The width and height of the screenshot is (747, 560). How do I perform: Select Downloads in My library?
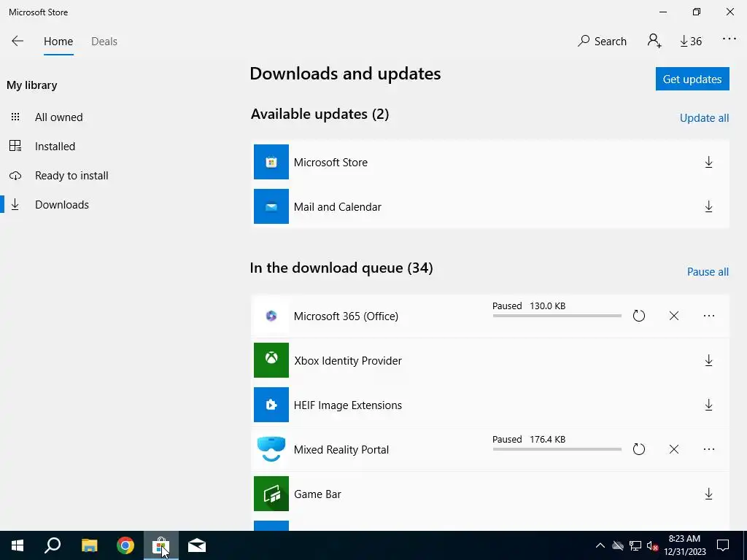[x=62, y=205]
